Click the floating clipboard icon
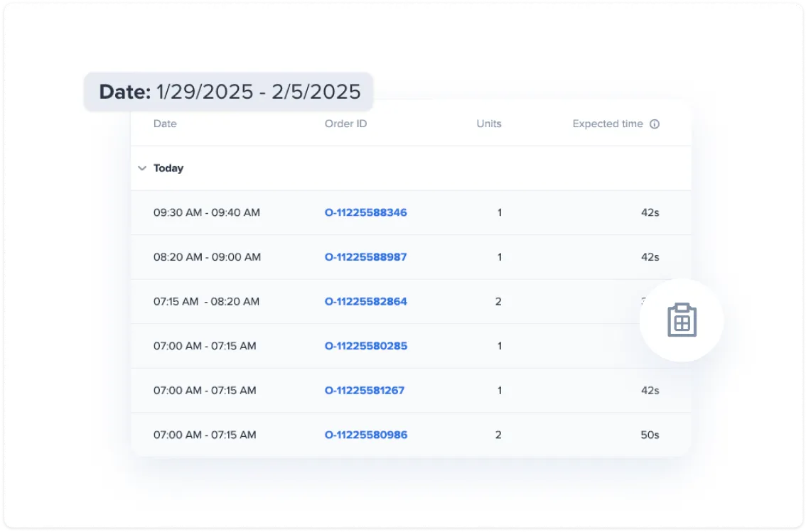This screenshot has width=806, height=532. point(681,321)
